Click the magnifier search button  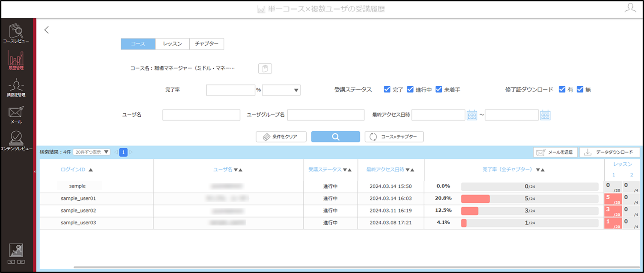[x=336, y=137]
